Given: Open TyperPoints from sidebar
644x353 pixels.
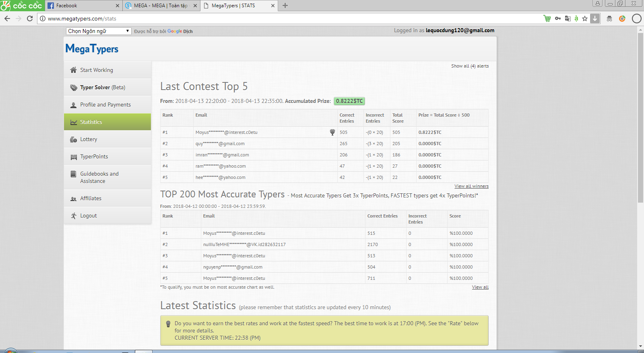Looking at the screenshot, I should [x=107, y=156].
